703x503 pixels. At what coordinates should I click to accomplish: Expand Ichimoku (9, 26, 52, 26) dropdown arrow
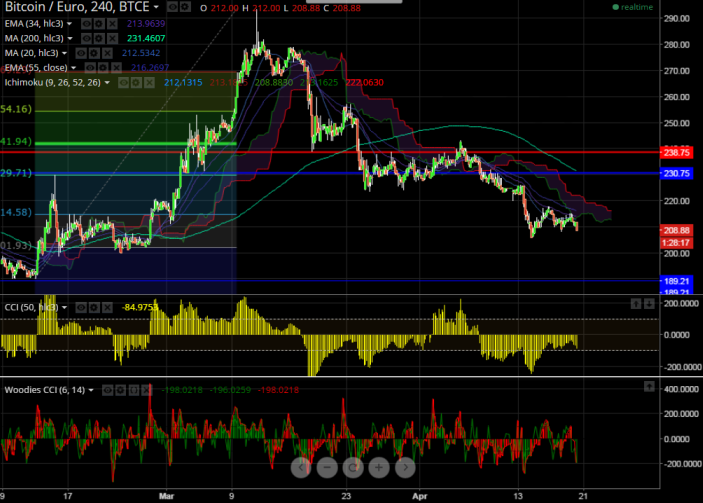pos(107,83)
